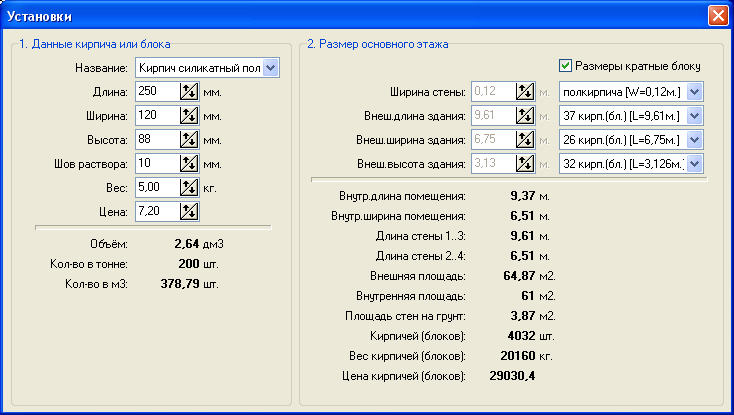Image resolution: width=734 pixels, height=415 pixels.
Task: Uncheck Размеры кратные блоку checkbox
Action: pos(565,66)
